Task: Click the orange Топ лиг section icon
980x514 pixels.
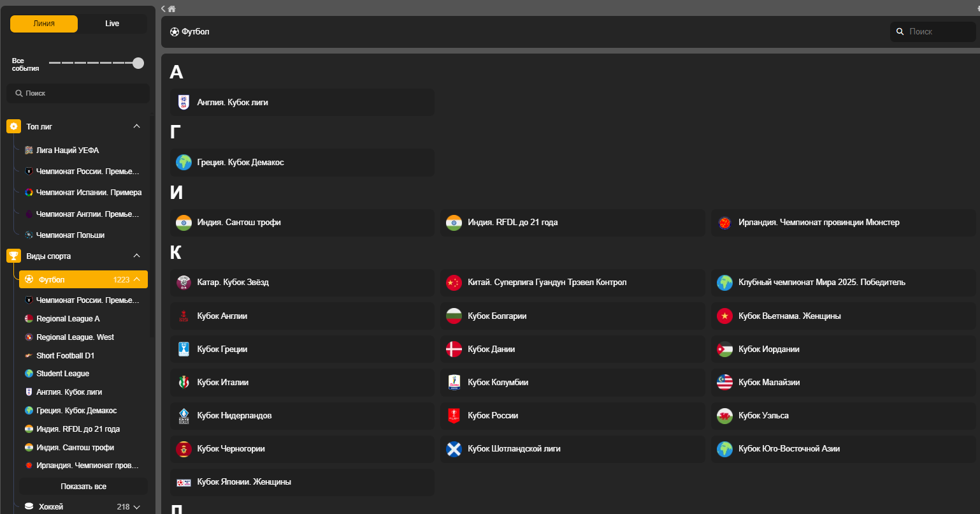Action: [x=13, y=127]
